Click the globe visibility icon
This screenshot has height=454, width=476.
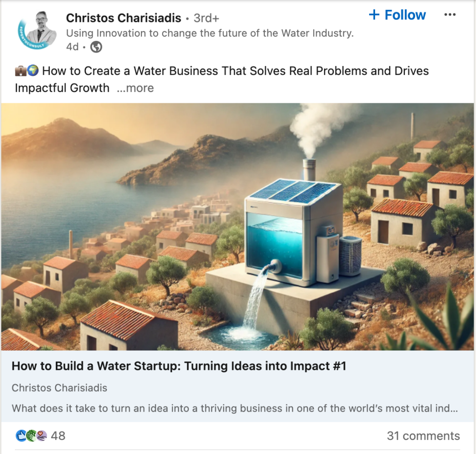coord(96,47)
